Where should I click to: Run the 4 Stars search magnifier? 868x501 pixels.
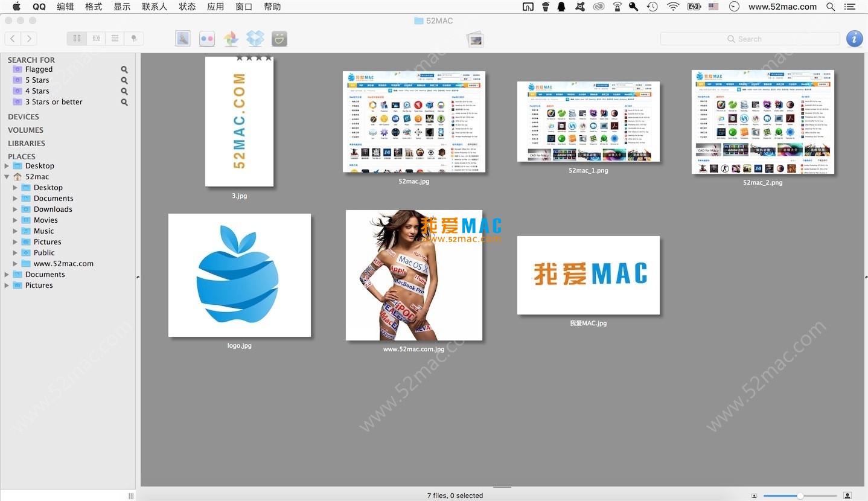pos(124,91)
